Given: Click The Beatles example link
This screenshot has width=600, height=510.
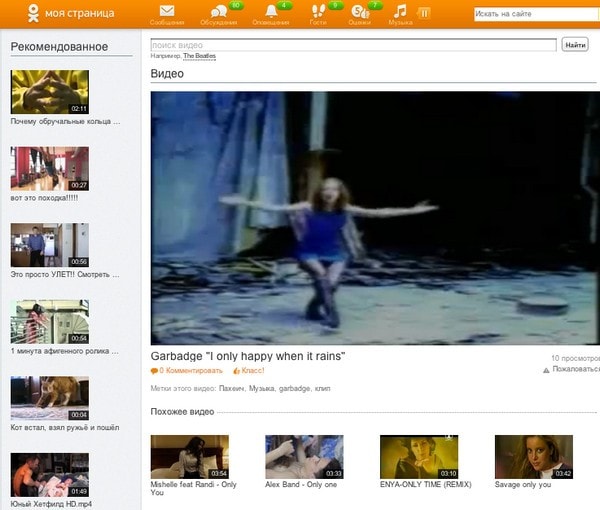Looking at the screenshot, I should point(199,56).
